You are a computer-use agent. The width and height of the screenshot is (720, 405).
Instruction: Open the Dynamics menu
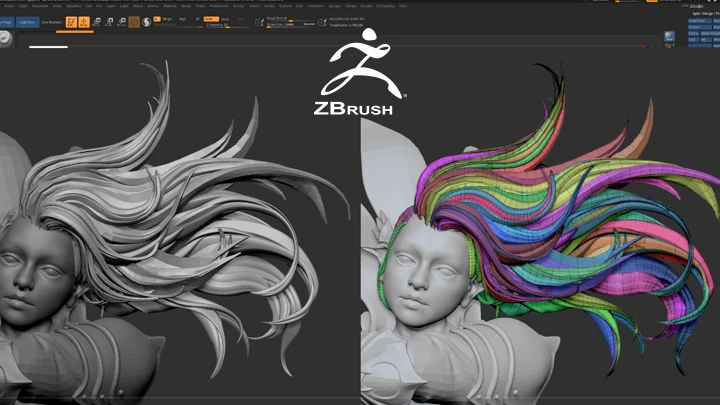pyautogui.click(x=73, y=6)
